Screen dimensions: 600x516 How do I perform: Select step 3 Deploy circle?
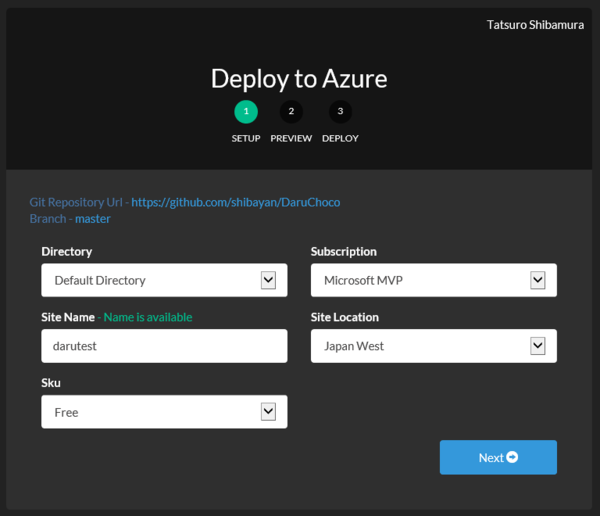(340, 111)
